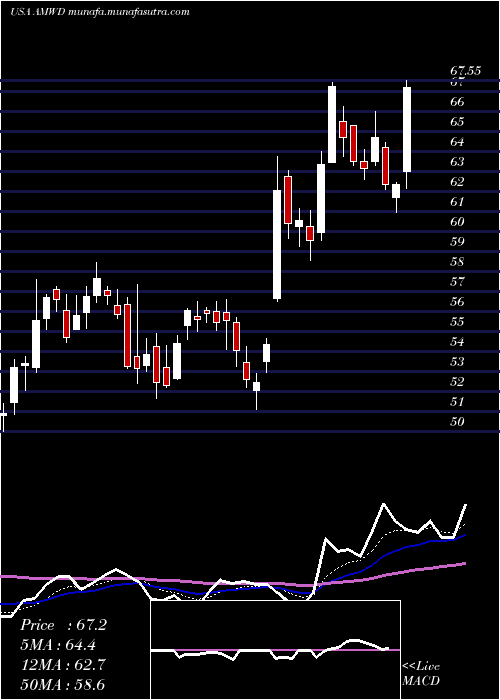Click the '12MA : 62.7' value
The width and height of the screenshot is (500, 700).
click(x=63, y=665)
